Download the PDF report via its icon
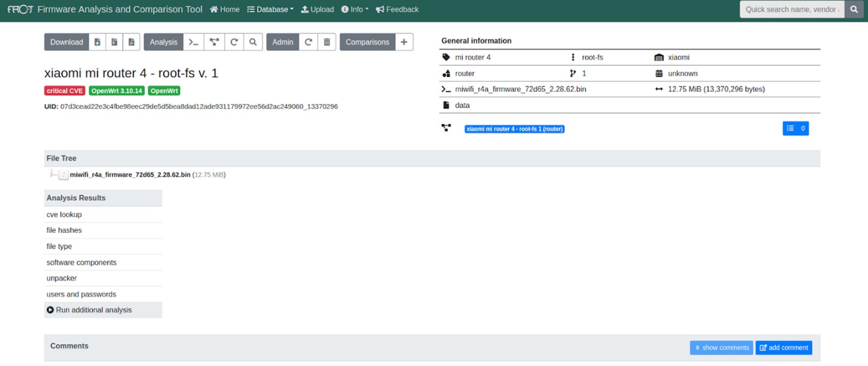The image size is (868, 366). click(131, 42)
